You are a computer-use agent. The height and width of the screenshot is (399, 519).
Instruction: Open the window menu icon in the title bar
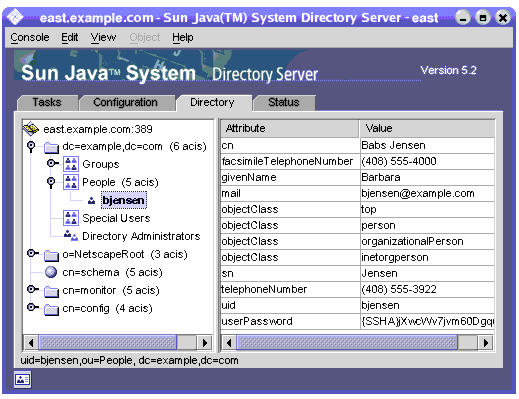tap(15, 17)
